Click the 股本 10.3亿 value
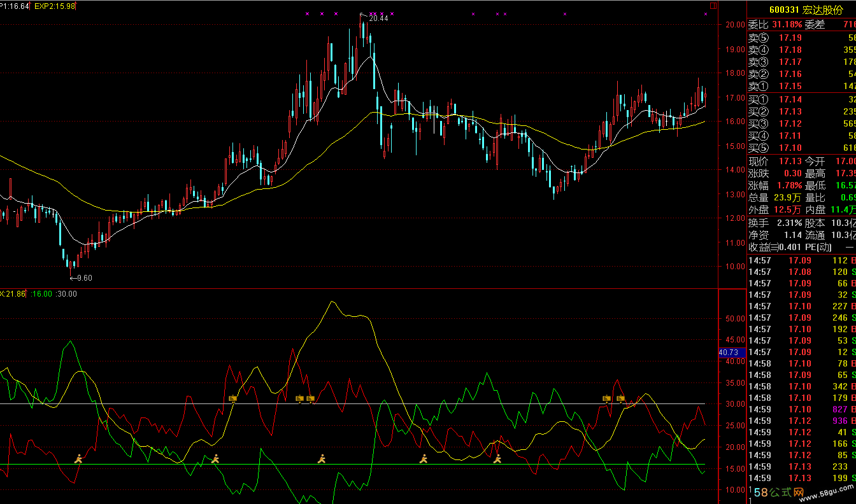 pyautogui.click(x=843, y=223)
